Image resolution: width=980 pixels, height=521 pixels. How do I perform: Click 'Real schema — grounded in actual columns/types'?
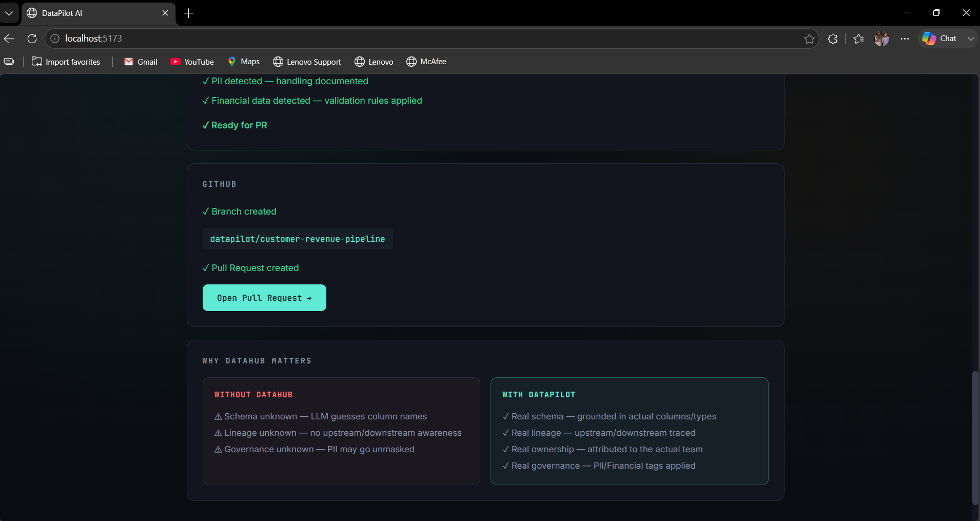(609, 416)
